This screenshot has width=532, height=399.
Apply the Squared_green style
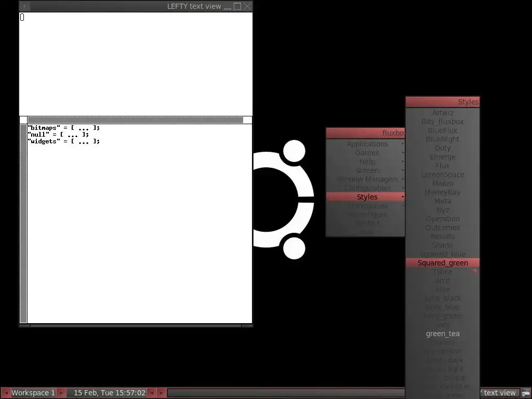click(443, 263)
